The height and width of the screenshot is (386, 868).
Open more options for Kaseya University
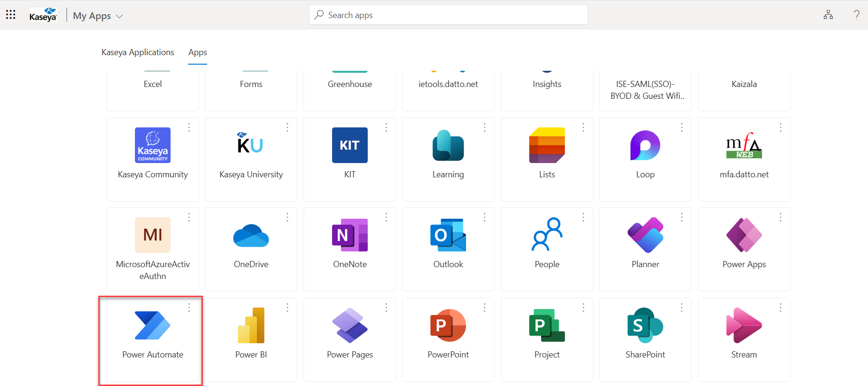click(x=287, y=127)
